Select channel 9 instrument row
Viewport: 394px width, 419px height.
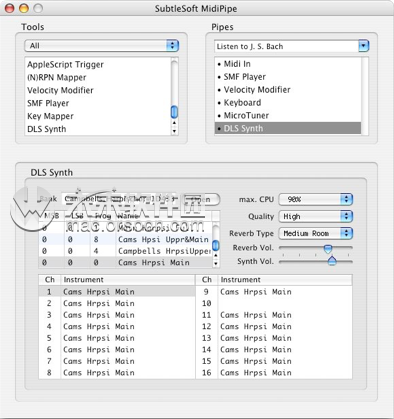[274, 292]
